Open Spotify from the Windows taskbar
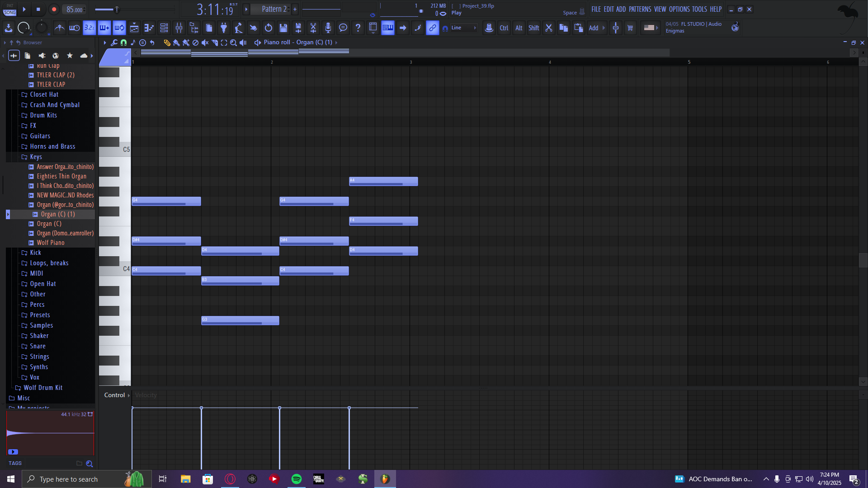This screenshot has width=868, height=488. tap(297, 479)
